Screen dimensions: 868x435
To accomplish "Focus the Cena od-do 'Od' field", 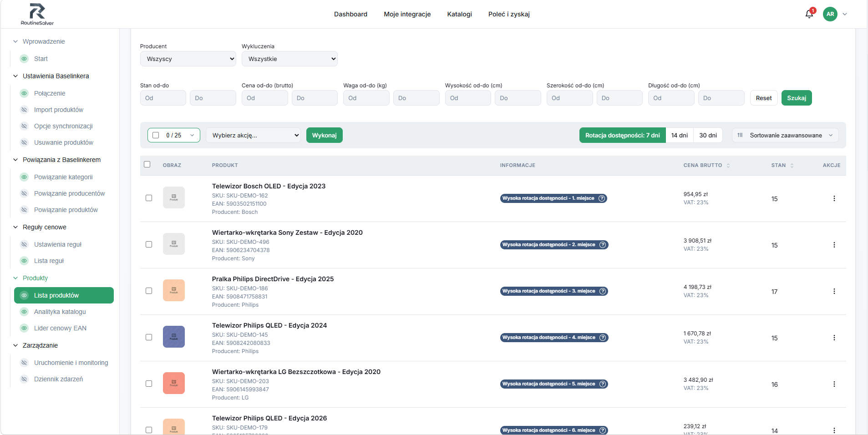I will click(265, 98).
